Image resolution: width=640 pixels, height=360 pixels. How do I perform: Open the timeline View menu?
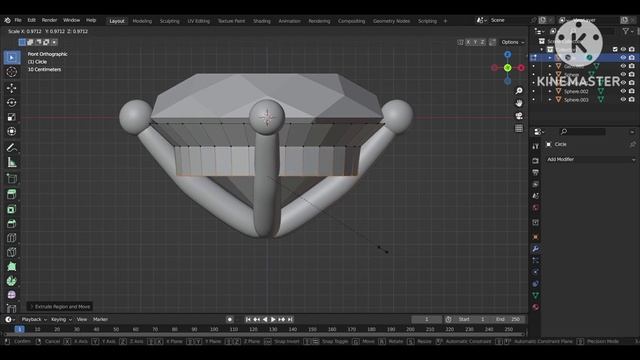(x=82, y=320)
